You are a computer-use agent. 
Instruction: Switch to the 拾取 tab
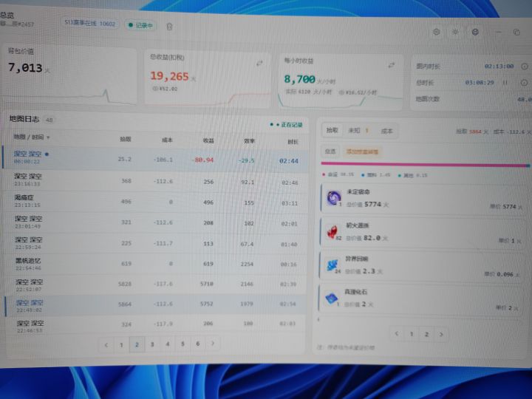tap(332, 130)
